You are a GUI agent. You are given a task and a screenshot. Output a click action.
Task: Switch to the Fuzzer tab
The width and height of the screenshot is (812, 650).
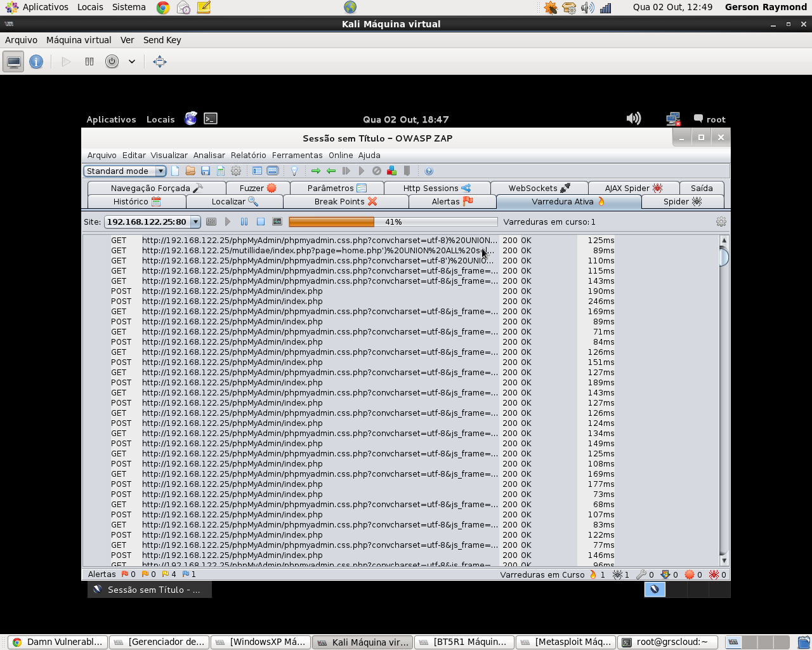(x=258, y=188)
